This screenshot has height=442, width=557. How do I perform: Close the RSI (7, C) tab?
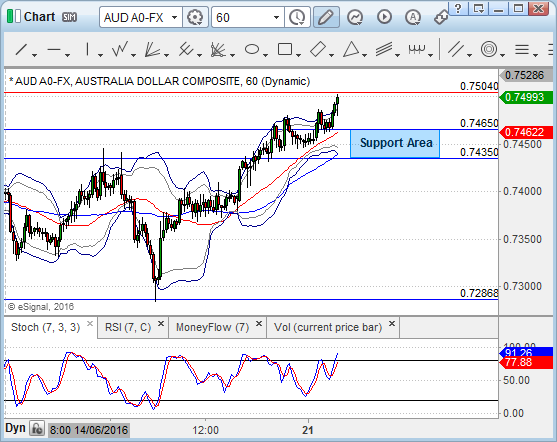point(161,323)
